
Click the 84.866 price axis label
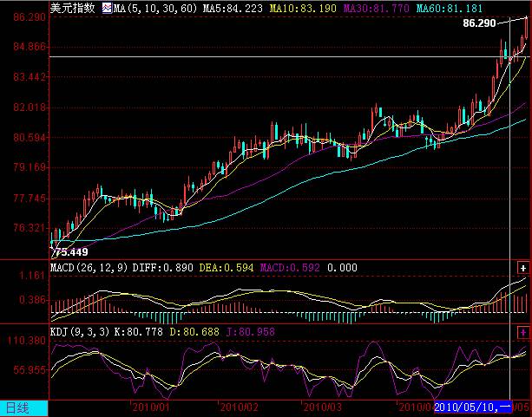pyautogui.click(x=30, y=47)
